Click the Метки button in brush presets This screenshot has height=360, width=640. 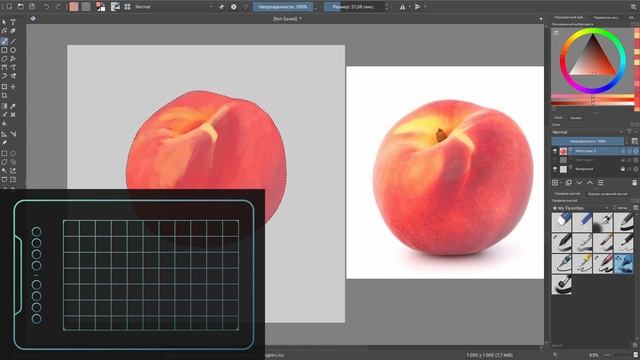[620, 208]
